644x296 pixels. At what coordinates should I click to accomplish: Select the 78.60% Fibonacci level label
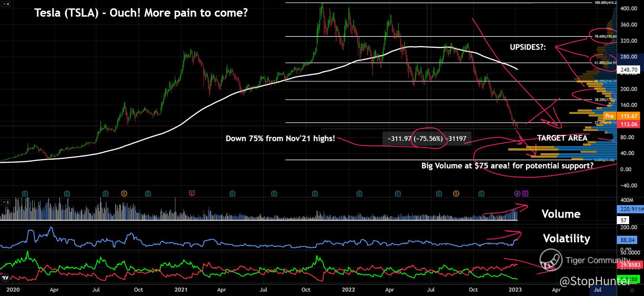tap(605, 36)
